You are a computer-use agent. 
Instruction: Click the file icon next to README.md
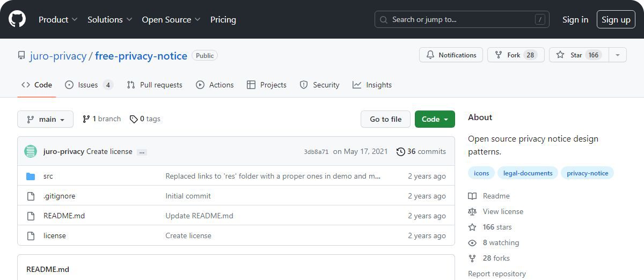[x=31, y=216]
